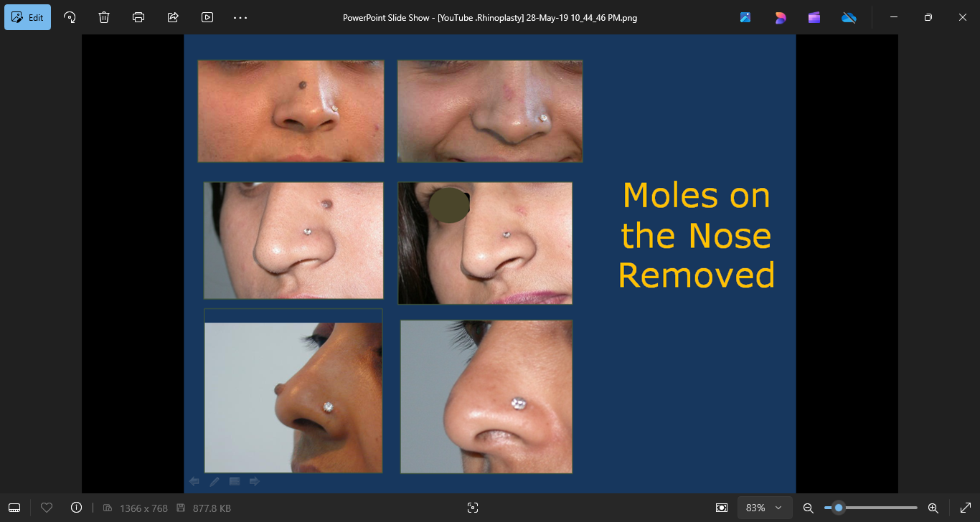This screenshot has height=522, width=980.
Task: Start the slideshow with the play icon
Action: point(207,17)
